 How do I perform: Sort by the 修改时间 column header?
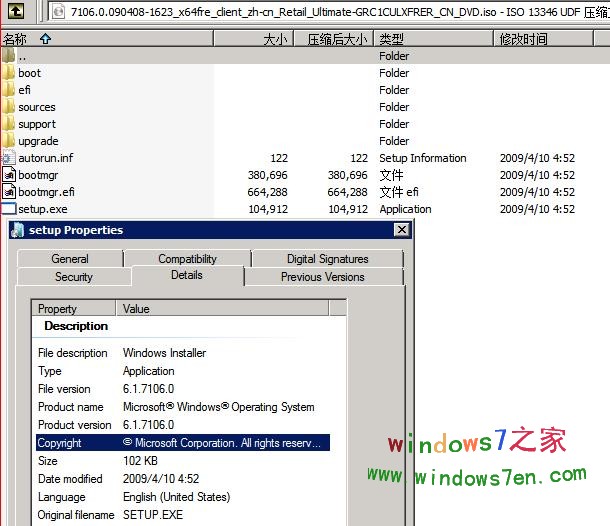coord(543,39)
